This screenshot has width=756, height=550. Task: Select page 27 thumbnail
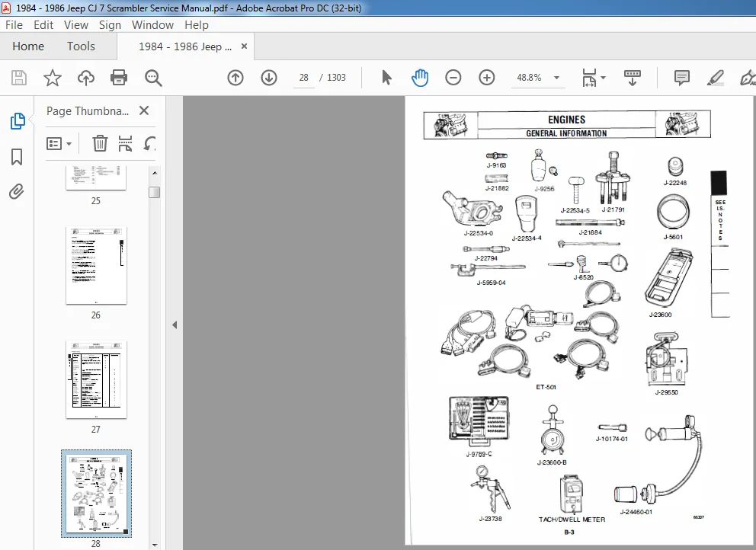click(96, 379)
